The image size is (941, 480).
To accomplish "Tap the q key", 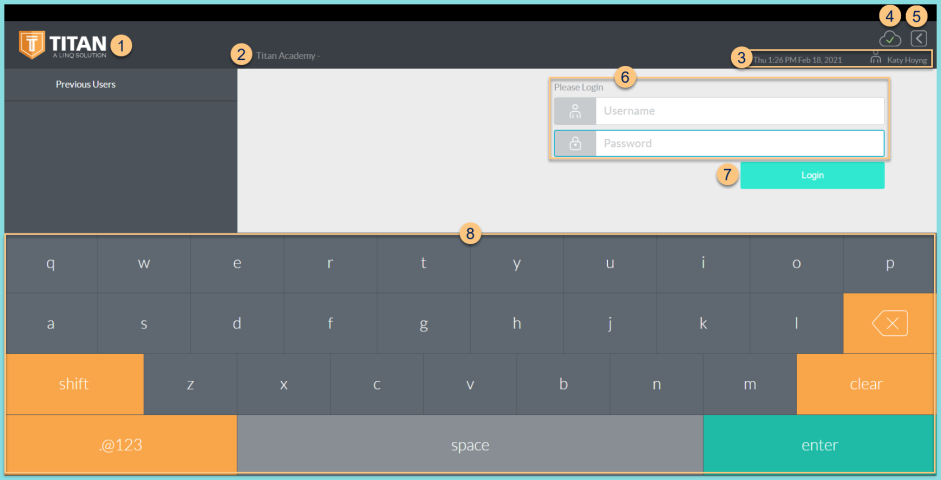I will pos(51,263).
